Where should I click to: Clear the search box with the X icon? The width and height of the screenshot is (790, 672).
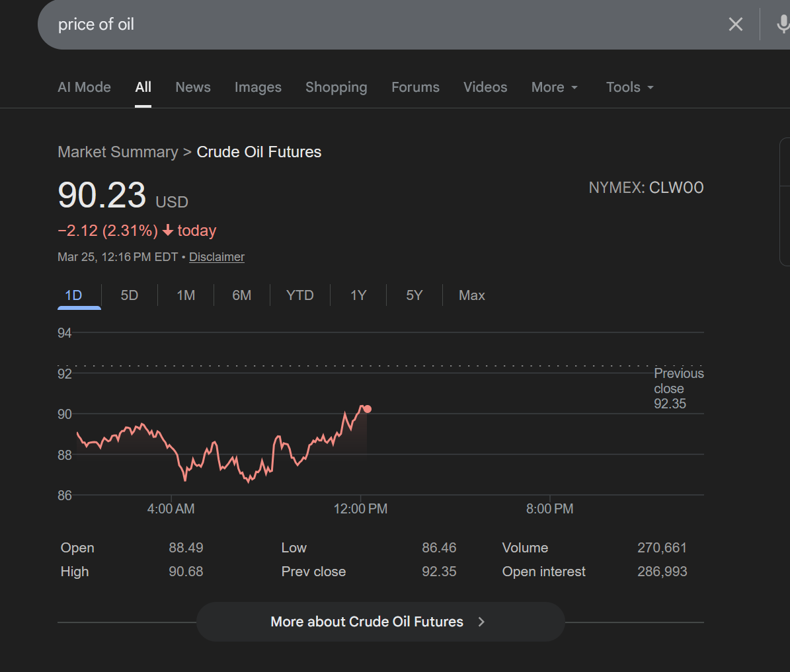tap(736, 24)
